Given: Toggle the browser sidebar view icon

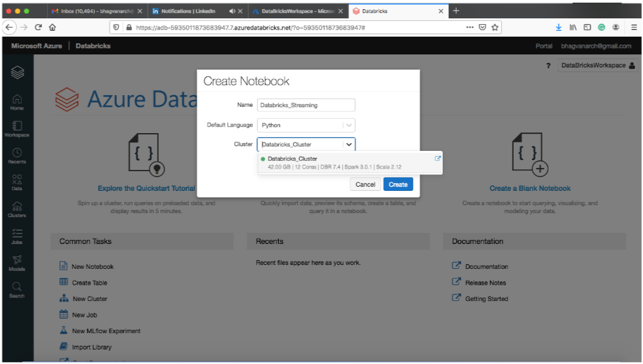Looking at the screenshot, I should click(587, 28).
